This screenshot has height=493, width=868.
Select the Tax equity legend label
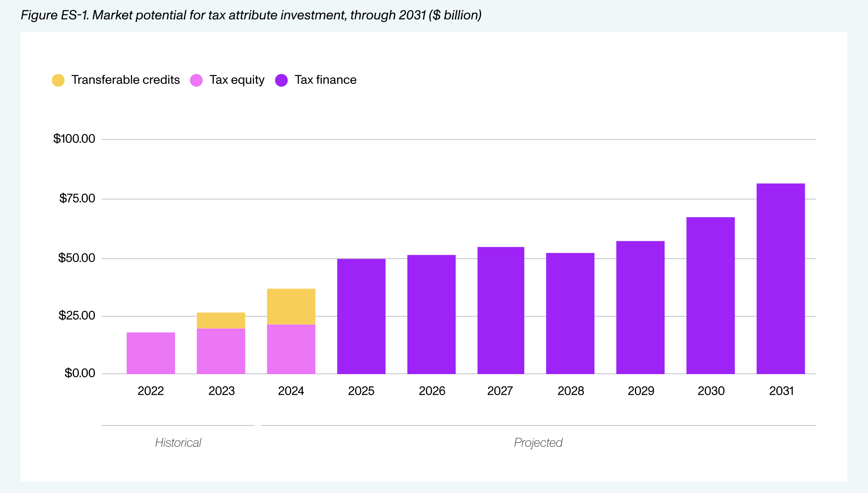coord(237,80)
